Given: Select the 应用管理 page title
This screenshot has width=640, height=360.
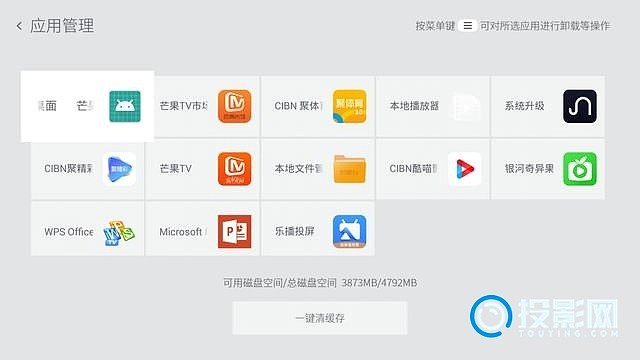Looking at the screenshot, I should click(62, 26).
